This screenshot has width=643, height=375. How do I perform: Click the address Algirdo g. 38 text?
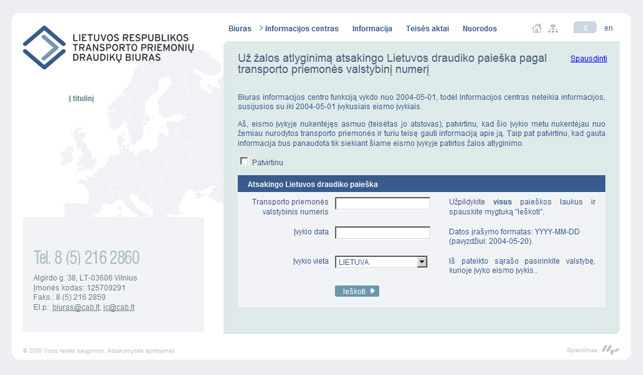point(85,278)
